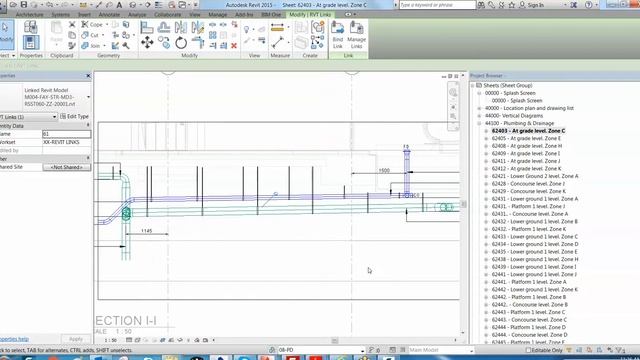The width and height of the screenshot is (640, 360).
Task: Click the Aligned Dimension measure icon
Action: click(x=277, y=28)
